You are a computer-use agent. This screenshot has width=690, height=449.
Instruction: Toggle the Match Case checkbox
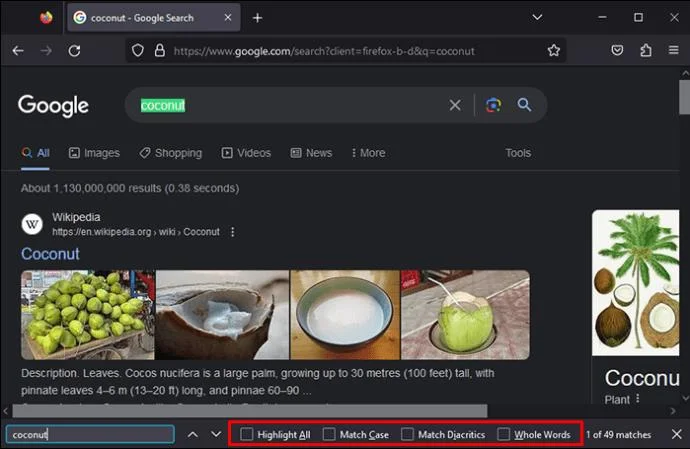click(329, 435)
